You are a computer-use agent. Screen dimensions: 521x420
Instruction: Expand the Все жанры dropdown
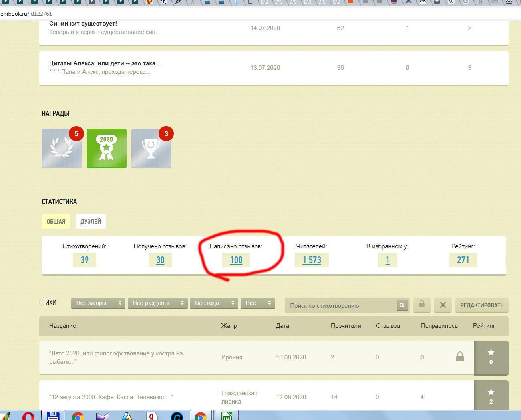[x=98, y=303]
